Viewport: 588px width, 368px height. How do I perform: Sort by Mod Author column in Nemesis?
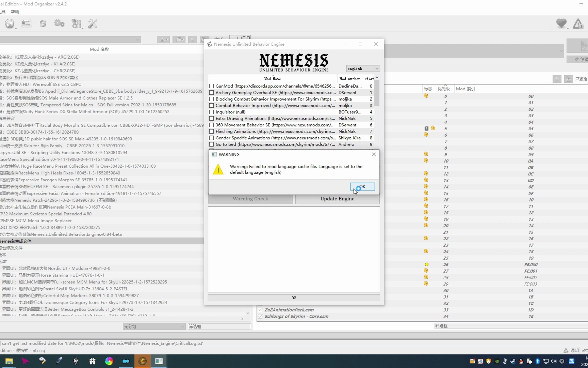350,79
